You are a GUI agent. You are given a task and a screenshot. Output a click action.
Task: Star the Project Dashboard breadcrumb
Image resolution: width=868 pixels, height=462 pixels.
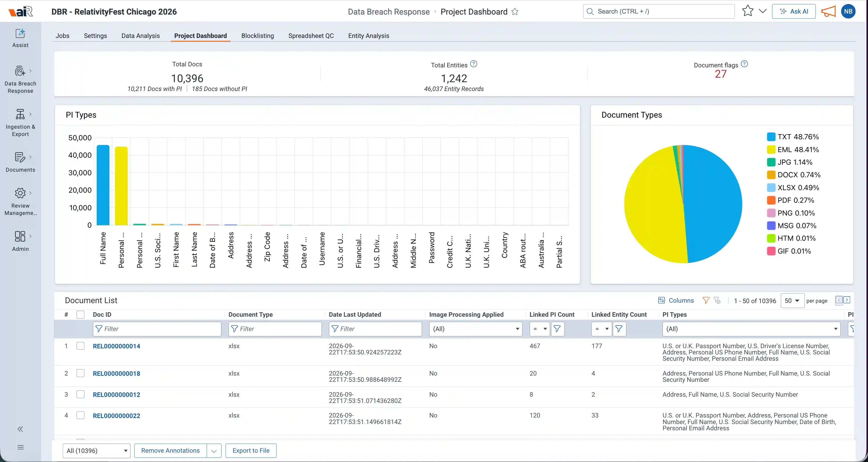coord(515,12)
